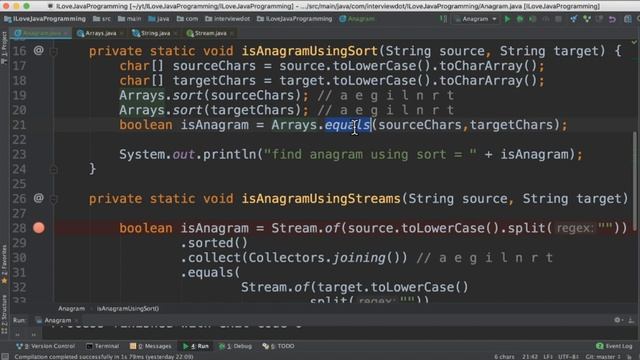Open the Z: Structure tool window sidebar
Image resolution: width=640 pixels, height=360 pixels.
click(x=4, y=315)
